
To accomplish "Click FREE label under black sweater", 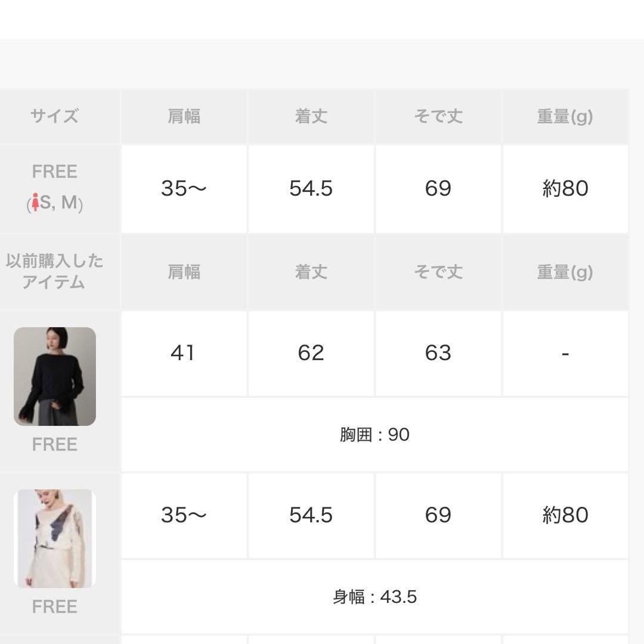I will coord(55,445).
